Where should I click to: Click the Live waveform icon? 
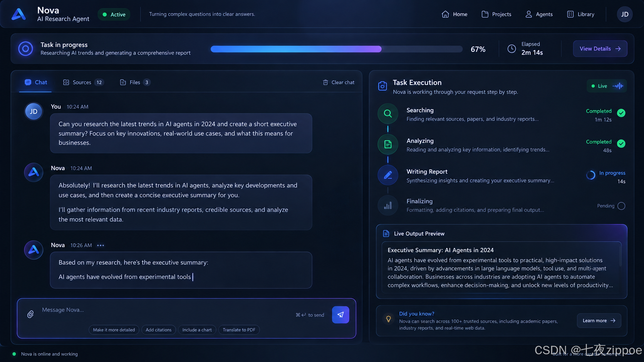(x=618, y=86)
